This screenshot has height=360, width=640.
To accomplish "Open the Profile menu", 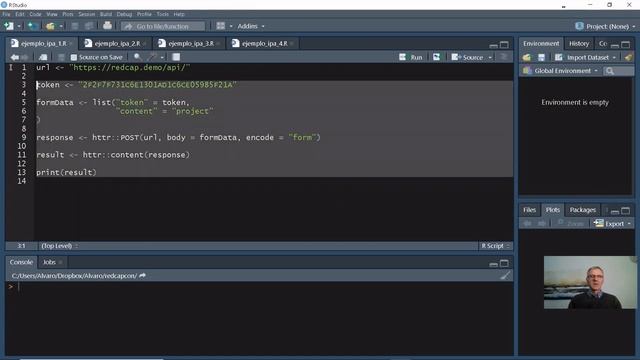I will coord(144,14).
